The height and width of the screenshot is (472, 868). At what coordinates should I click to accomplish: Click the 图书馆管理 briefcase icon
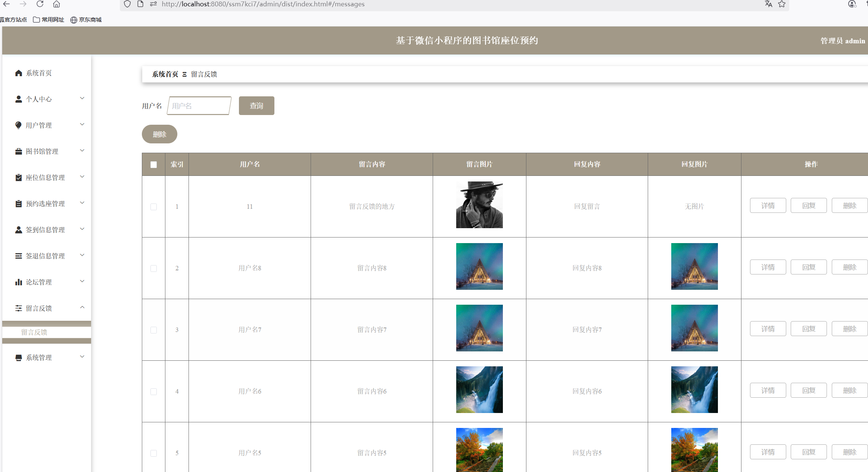(19, 151)
